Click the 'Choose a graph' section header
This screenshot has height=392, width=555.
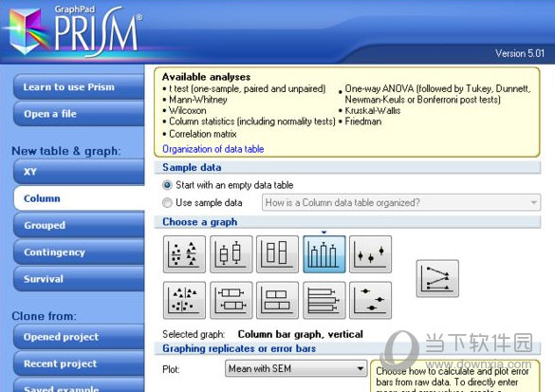[x=199, y=222]
